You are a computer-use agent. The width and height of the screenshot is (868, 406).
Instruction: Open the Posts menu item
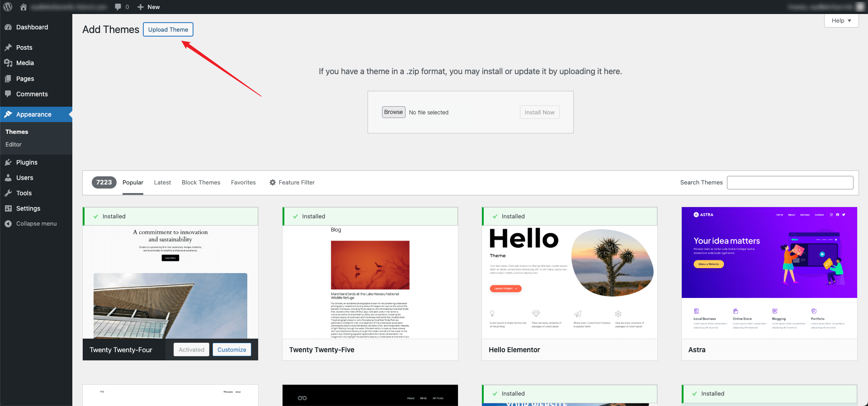[24, 47]
